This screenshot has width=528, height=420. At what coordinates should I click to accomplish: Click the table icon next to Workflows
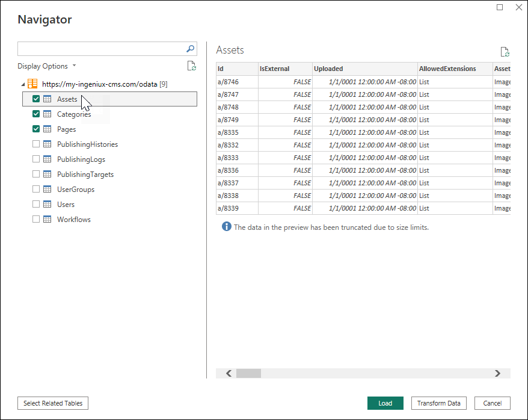click(48, 219)
